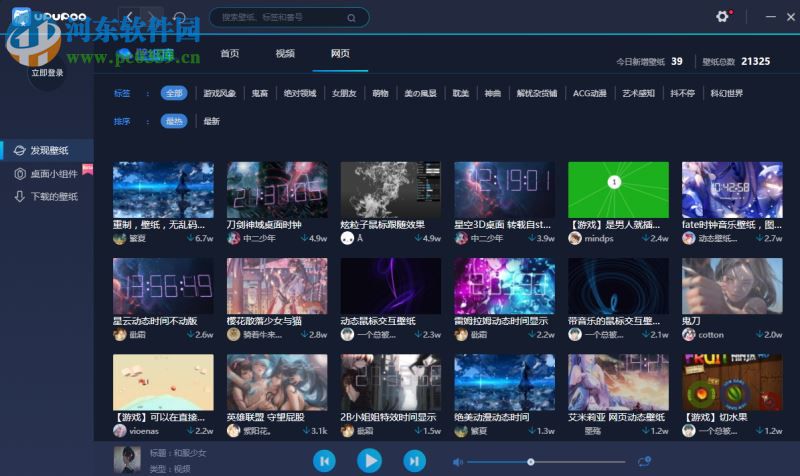Screen dimensions: 800x476
Task: Filter by the 神曲 tag
Action: coord(492,93)
